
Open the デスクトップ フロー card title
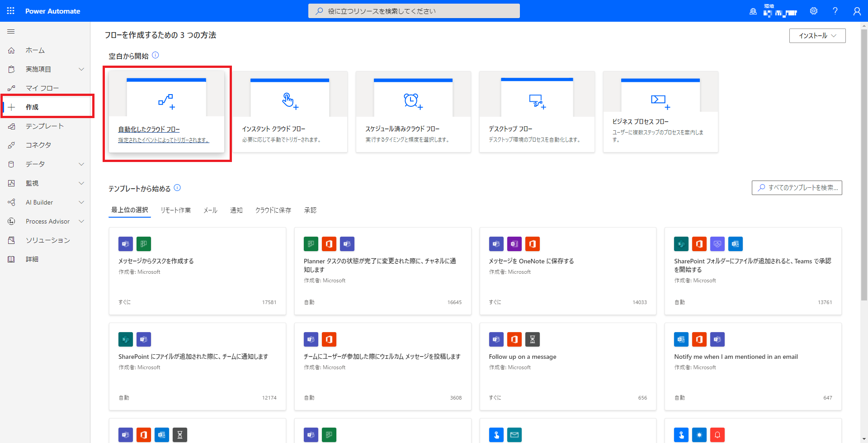coord(510,129)
